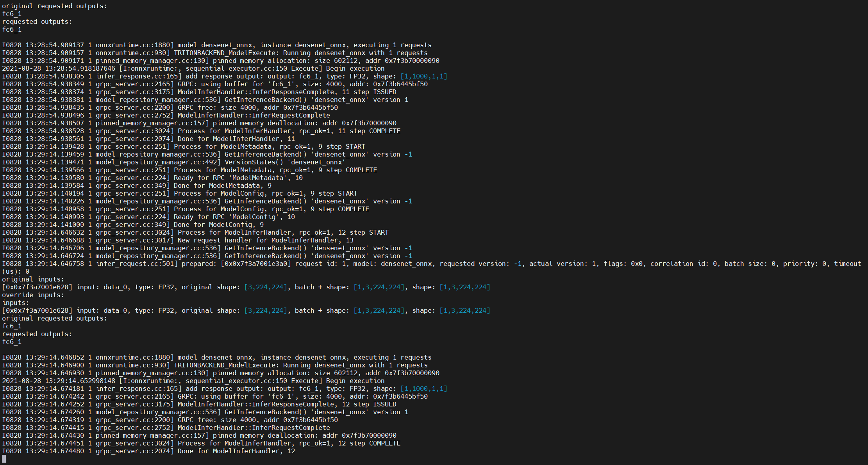Click 'New request handler for ModelInferHandler, 13' text
Viewport: 868px width, 465px height.
pyautogui.click(x=266, y=241)
